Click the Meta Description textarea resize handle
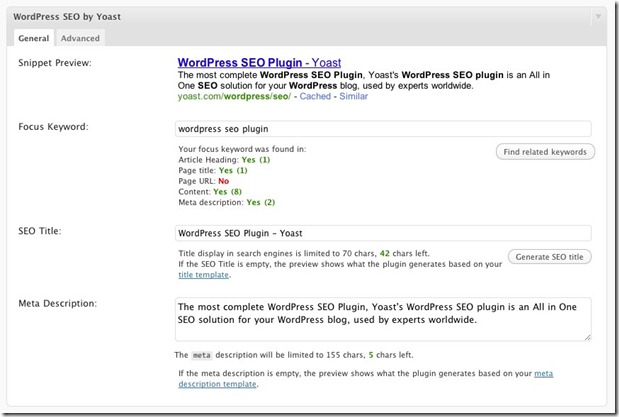The height and width of the screenshot is (417, 619). 587,337
